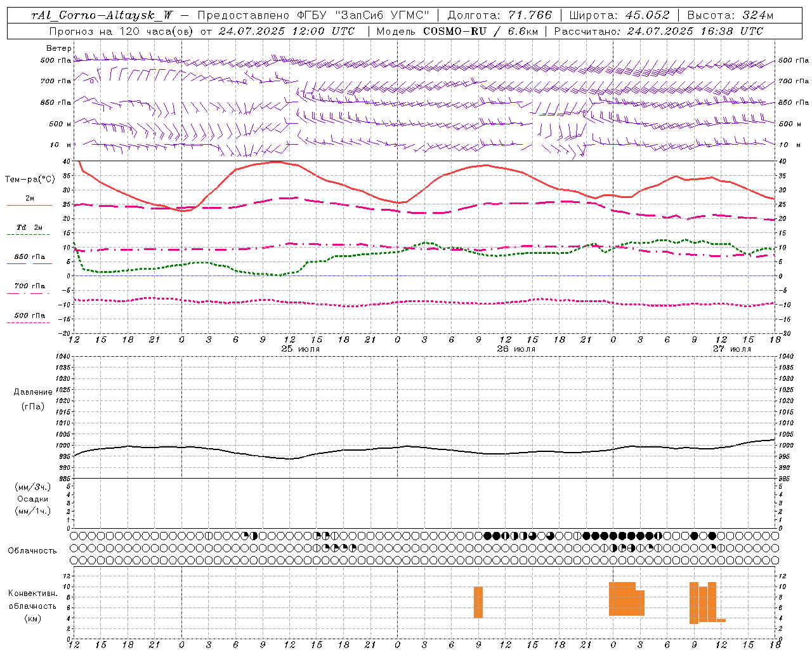Click the 500 гПа dashed legend line in temperature legend
Screen dimensions: 812x650
tap(29, 322)
